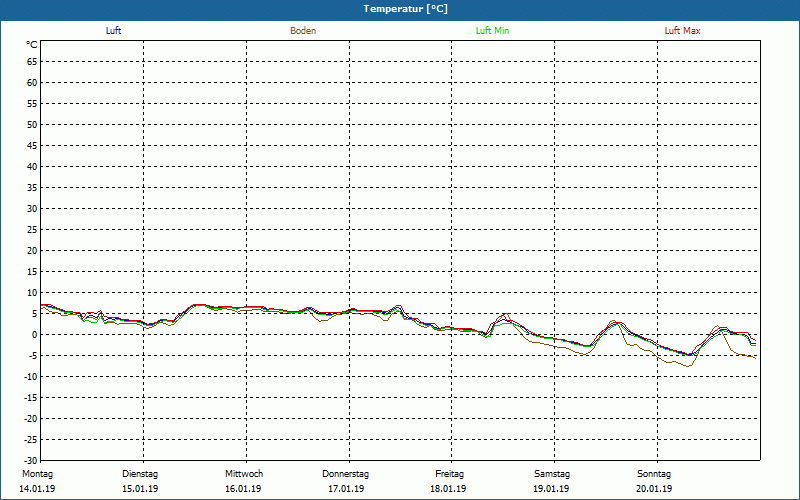Click the Luft Min legend label
The image size is (800, 500).
(492, 31)
